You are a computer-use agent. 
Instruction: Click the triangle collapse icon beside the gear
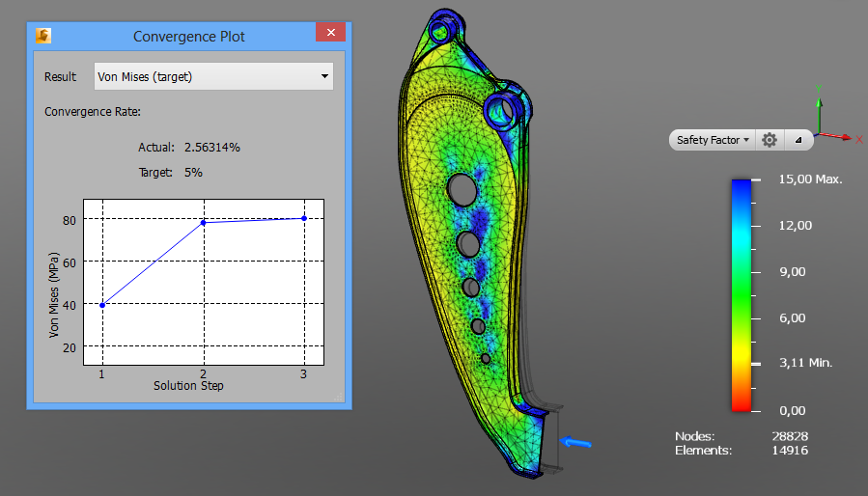click(798, 140)
